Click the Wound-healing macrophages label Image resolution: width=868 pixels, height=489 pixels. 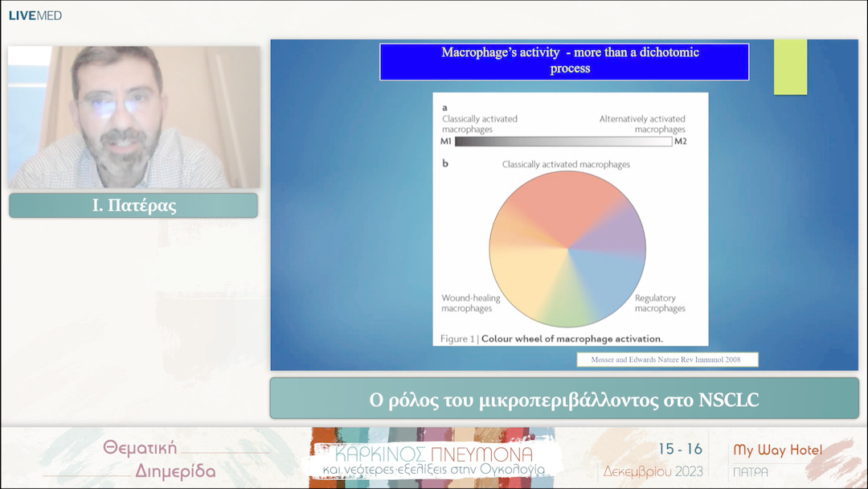[x=470, y=303]
